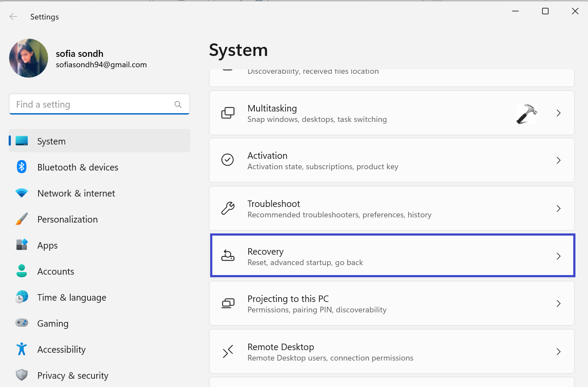This screenshot has width=588, height=387.
Task: Expand Projecting to this PC chevron
Action: coord(559,303)
